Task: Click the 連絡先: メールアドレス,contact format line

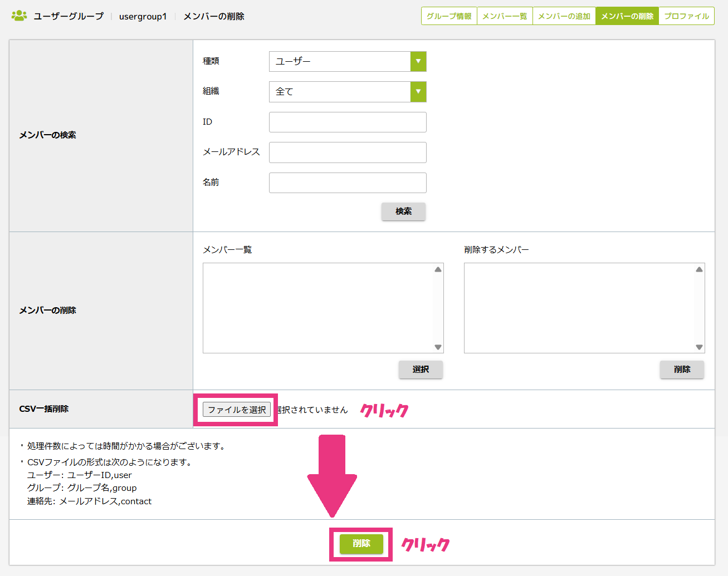Action: [89, 501]
